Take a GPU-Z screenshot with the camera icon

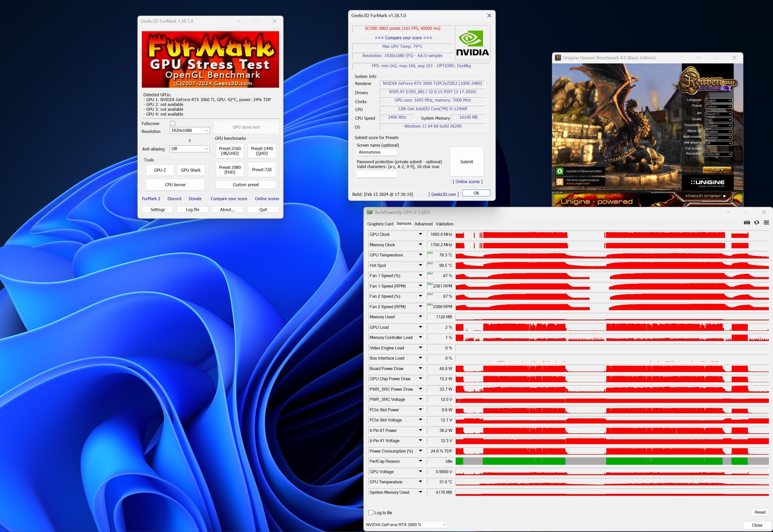coord(747,222)
